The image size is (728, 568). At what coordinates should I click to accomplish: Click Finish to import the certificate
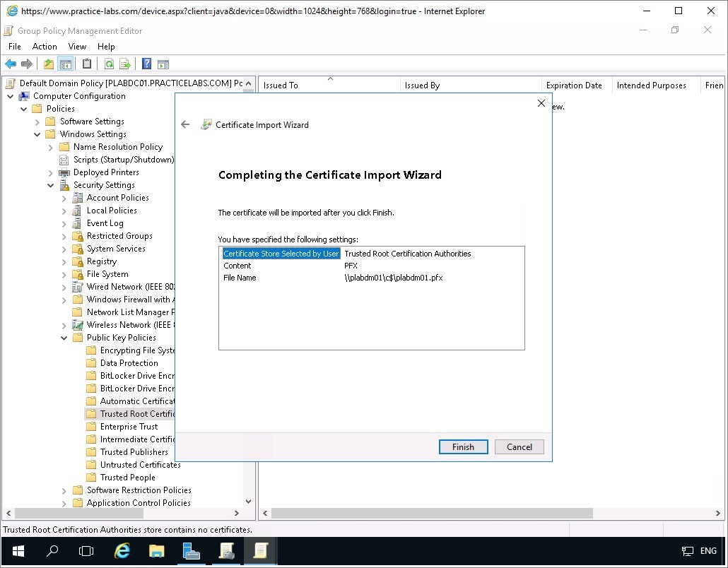(x=463, y=446)
